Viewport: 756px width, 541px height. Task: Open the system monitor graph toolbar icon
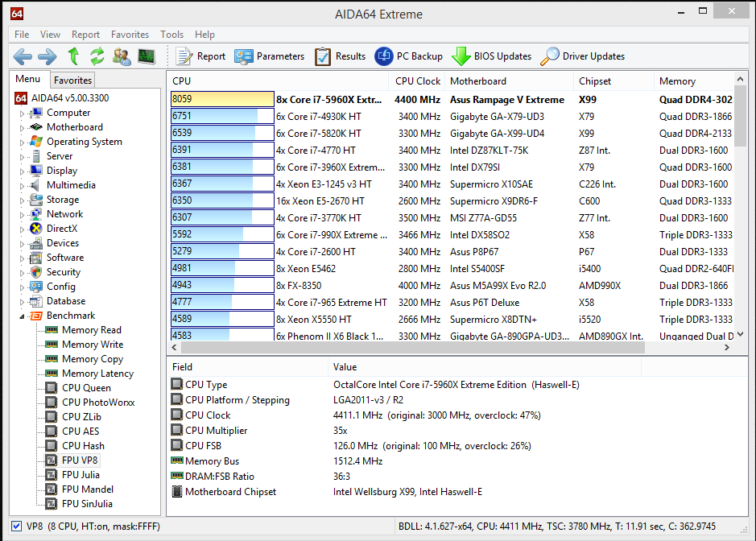[147, 56]
